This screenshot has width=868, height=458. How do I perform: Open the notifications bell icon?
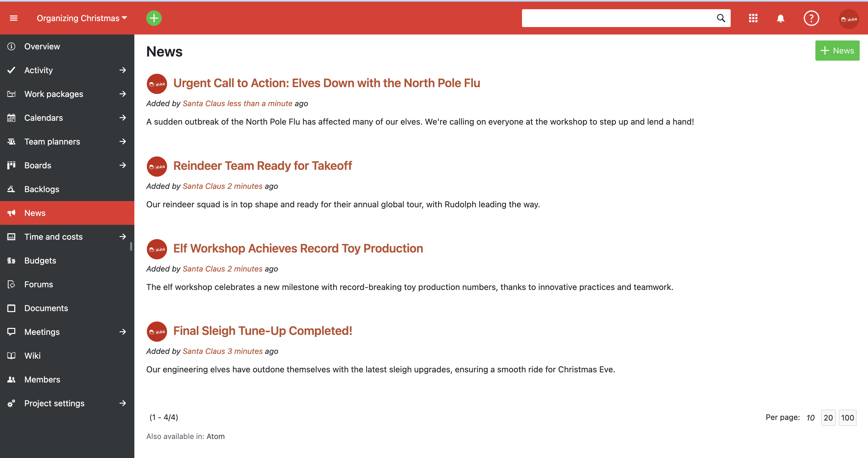click(x=780, y=18)
